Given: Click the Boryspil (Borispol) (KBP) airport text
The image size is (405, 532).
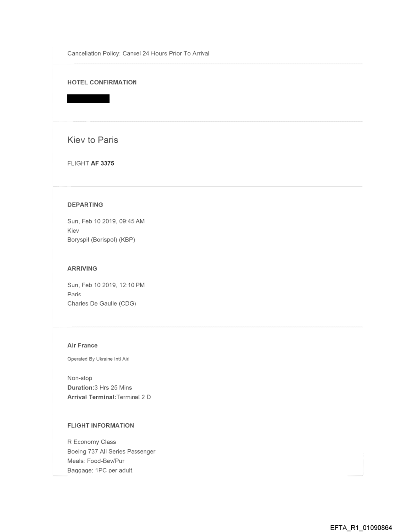Looking at the screenshot, I should click(x=101, y=240).
